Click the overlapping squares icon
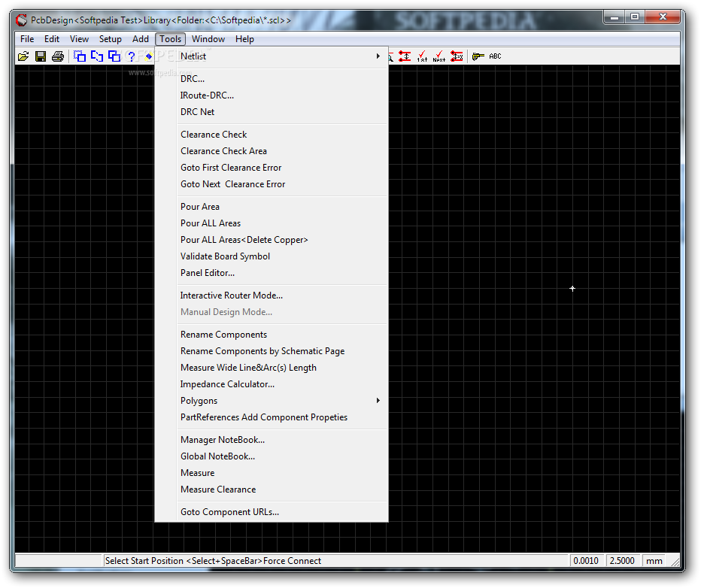Image resolution: width=701 pixels, height=588 pixels. (x=114, y=56)
